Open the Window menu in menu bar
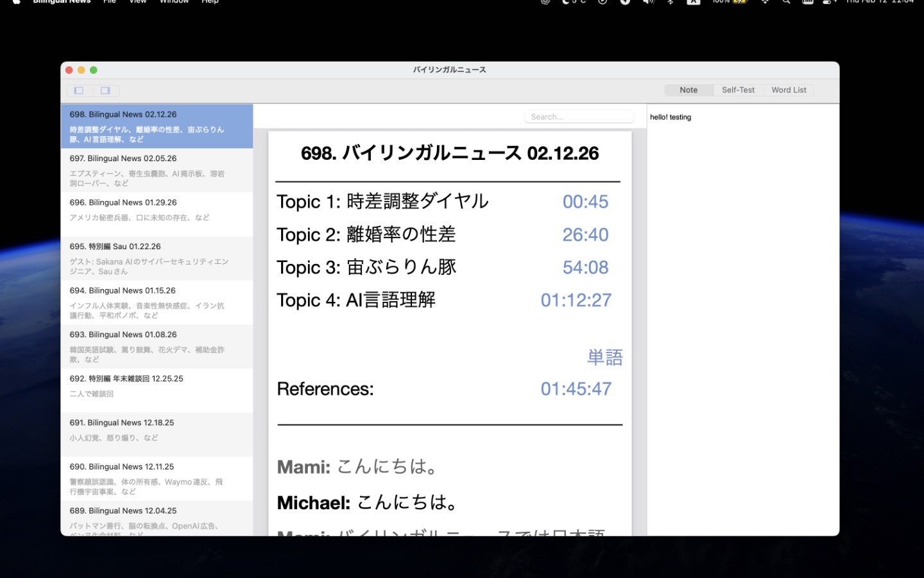This screenshot has width=924, height=578. click(x=174, y=2)
